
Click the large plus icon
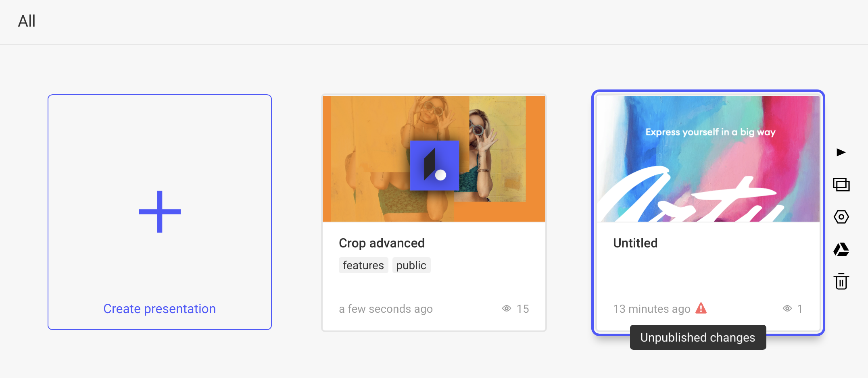[160, 212]
